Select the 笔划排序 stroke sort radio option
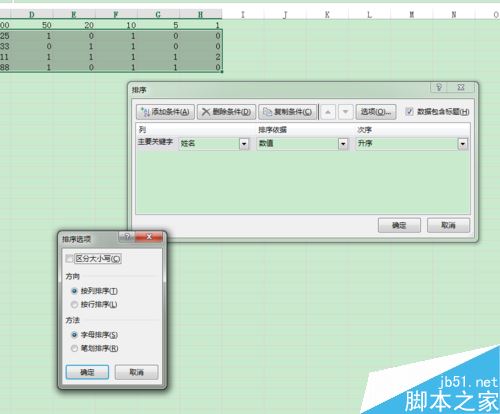Image resolution: width=500 pixels, height=414 pixels. [x=74, y=348]
